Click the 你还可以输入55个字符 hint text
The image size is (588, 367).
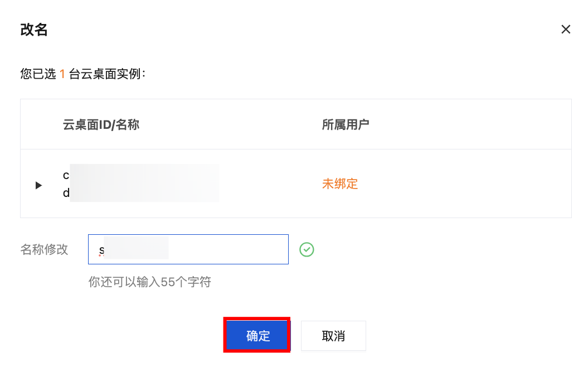(x=149, y=282)
